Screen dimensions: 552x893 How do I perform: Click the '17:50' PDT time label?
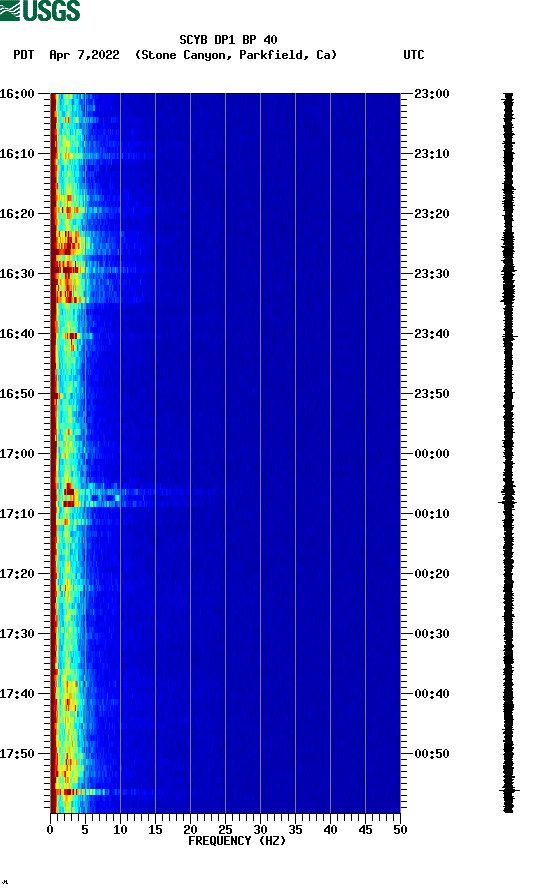pos(17,753)
